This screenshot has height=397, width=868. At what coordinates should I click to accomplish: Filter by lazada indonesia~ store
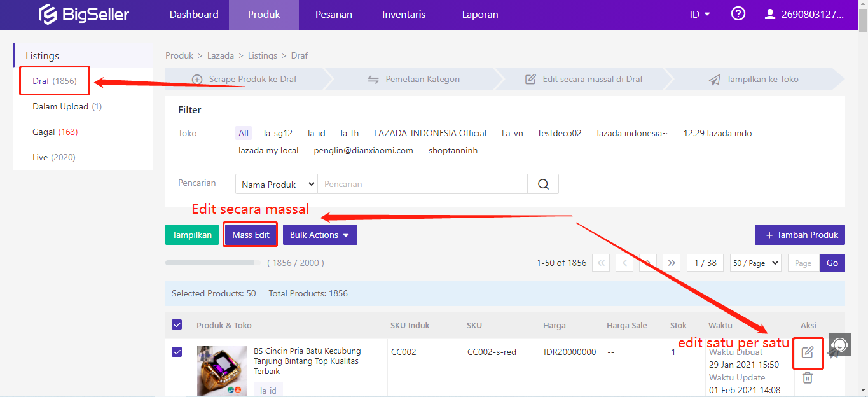[632, 133]
